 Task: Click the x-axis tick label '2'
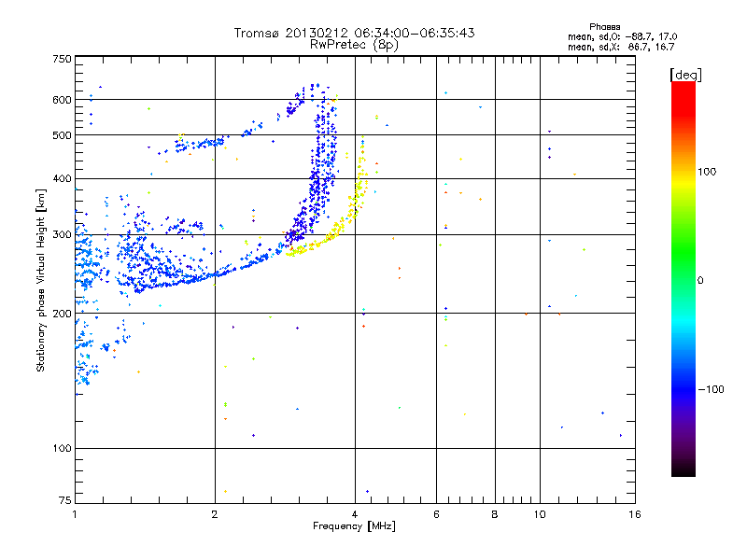point(215,514)
